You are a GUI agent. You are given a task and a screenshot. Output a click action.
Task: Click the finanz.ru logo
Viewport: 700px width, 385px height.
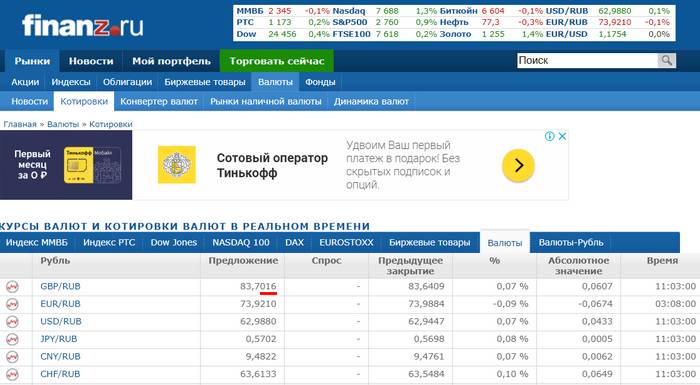(83, 25)
